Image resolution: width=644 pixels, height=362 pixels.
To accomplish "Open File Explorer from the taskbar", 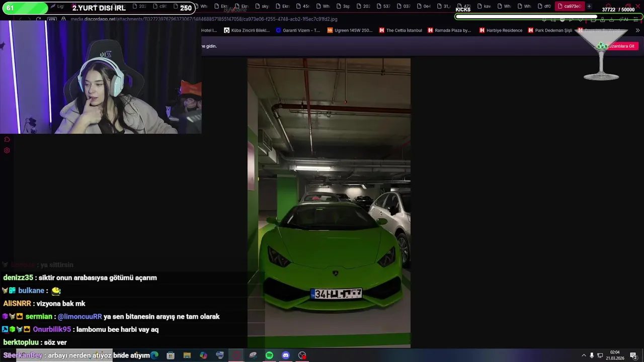I will (187, 355).
